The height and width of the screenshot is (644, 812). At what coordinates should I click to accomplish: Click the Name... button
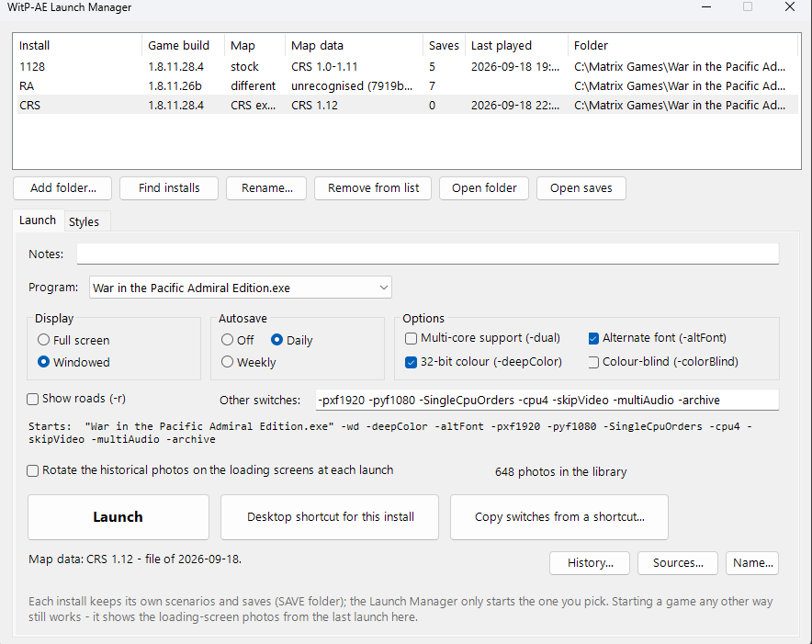click(x=752, y=563)
